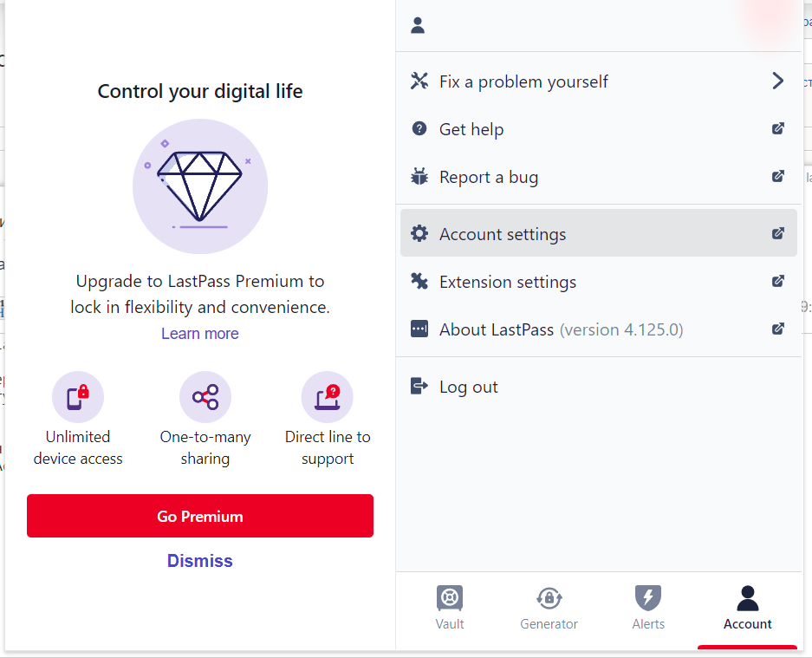Viewport: 812px width, 658px height.
Task: Expand the Fix a problem yourself chevron
Action: (777, 81)
